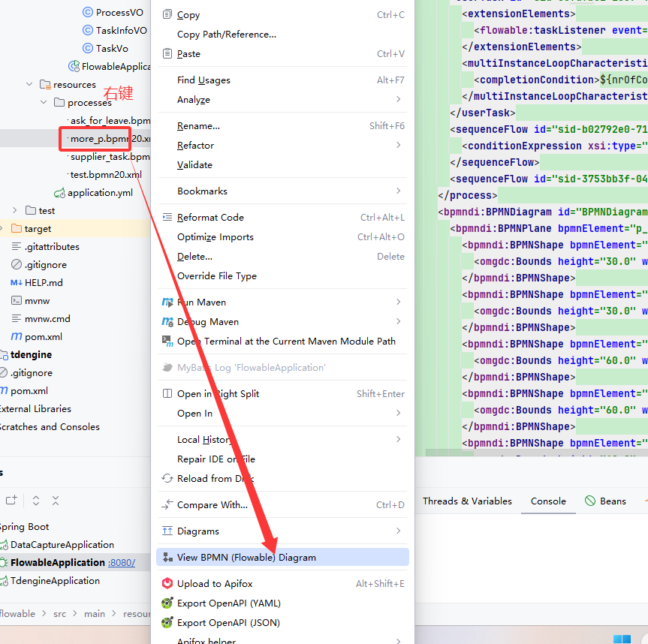Viewport: 648px width, 644px height.
Task: Click the expand-all arrows icon in Services toolbar
Action: 36,501
